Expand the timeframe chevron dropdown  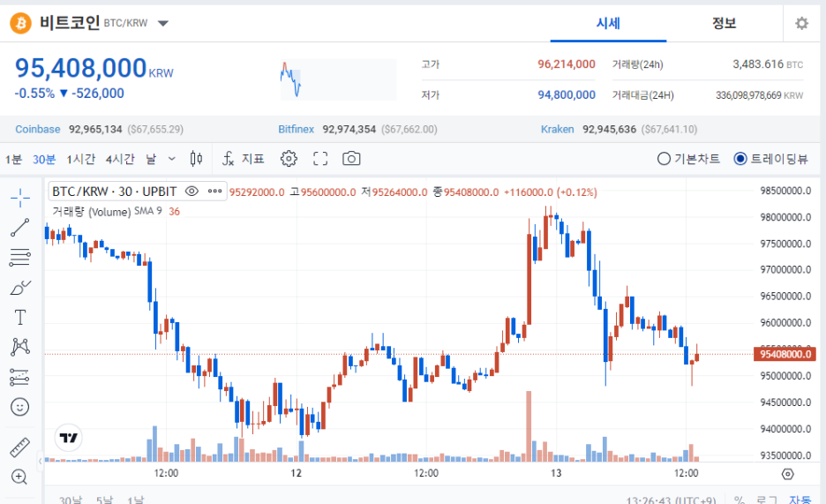tap(172, 159)
